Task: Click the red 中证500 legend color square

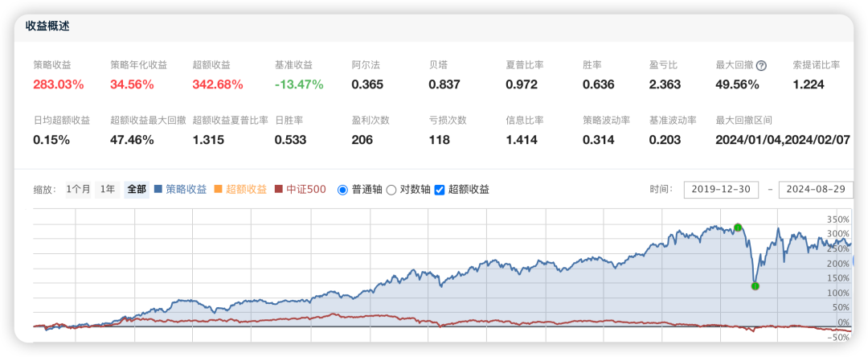Action: (x=278, y=189)
